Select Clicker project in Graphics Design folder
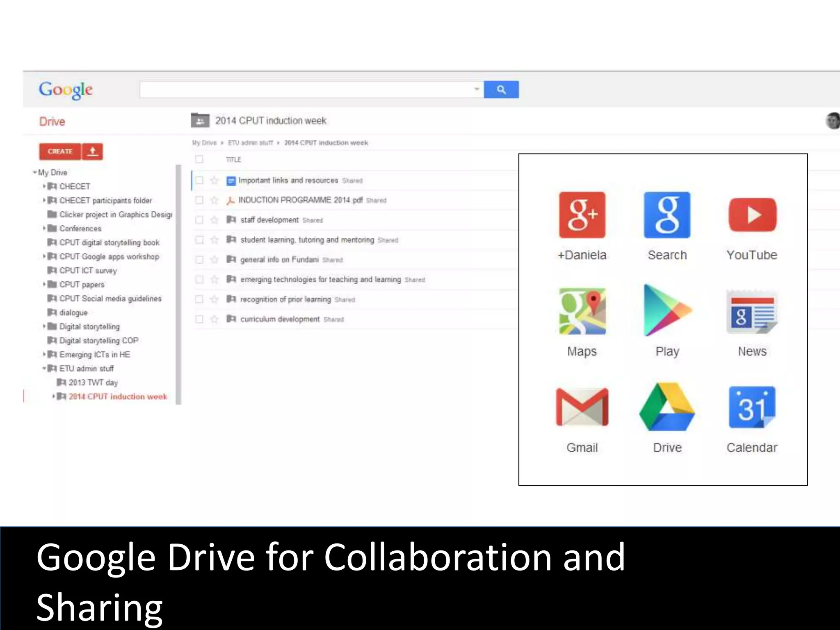The image size is (840, 630). click(x=110, y=215)
